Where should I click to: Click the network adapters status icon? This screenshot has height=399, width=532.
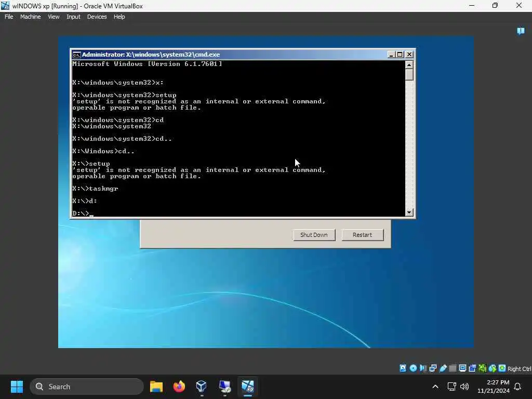[x=433, y=368]
